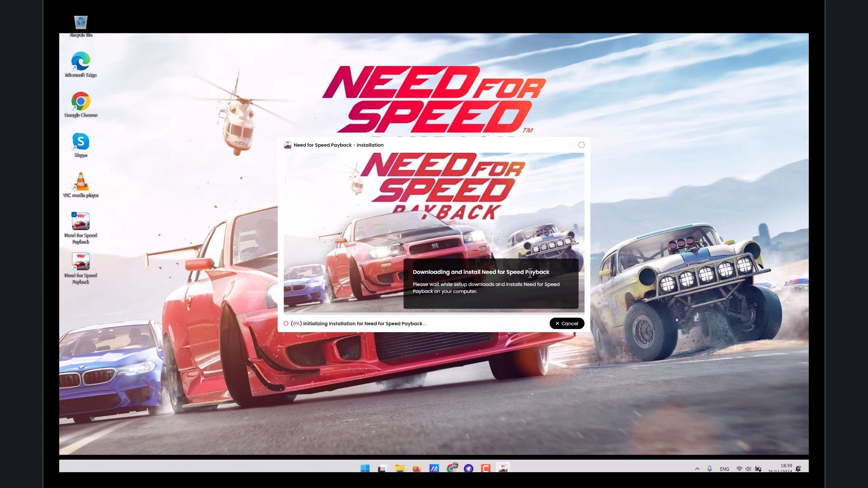Image resolution: width=868 pixels, height=488 pixels.
Task: Click the installer window close circle button
Action: (581, 145)
